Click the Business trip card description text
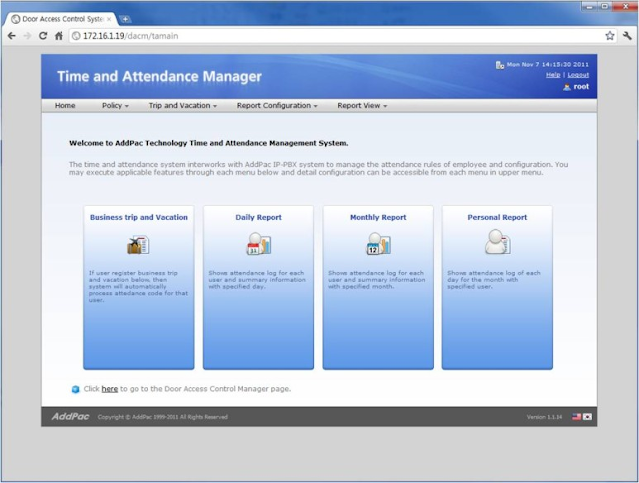 139,287
